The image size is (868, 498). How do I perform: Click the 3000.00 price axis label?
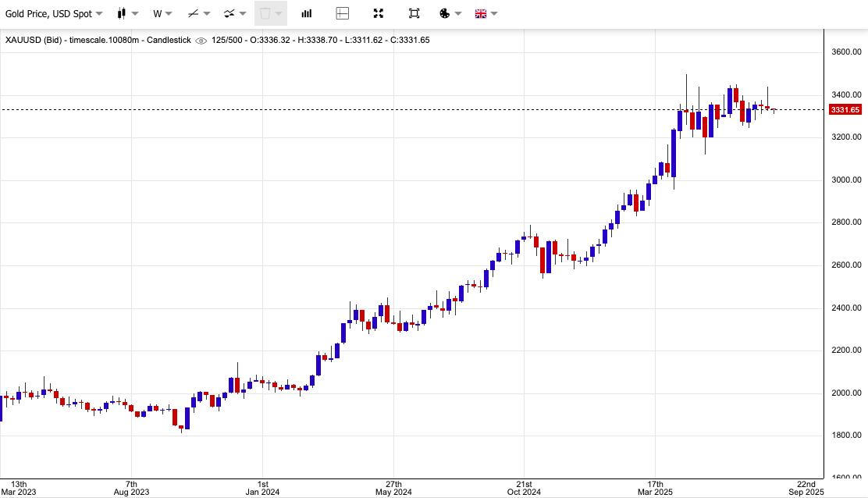point(846,180)
